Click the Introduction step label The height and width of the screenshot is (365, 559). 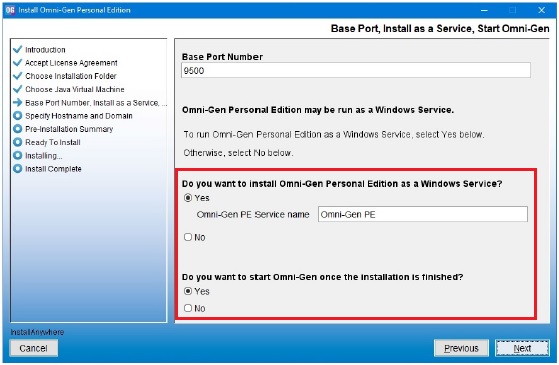[x=45, y=50]
